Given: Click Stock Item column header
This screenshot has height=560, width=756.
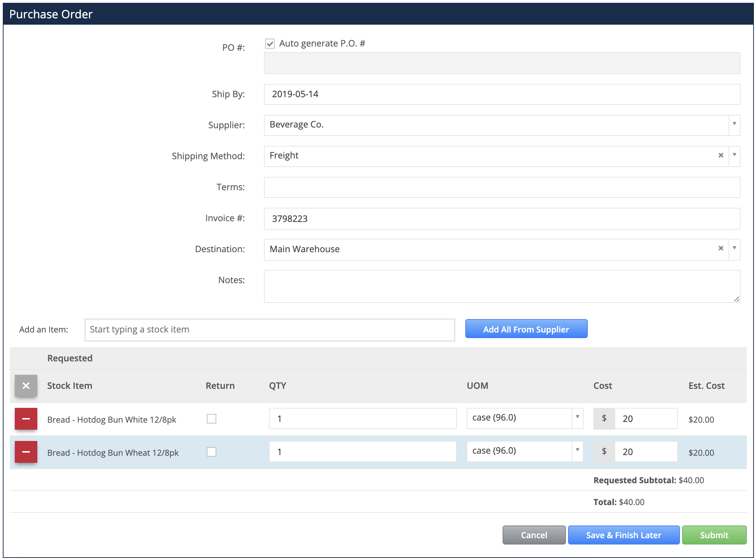Looking at the screenshot, I should point(70,386).
